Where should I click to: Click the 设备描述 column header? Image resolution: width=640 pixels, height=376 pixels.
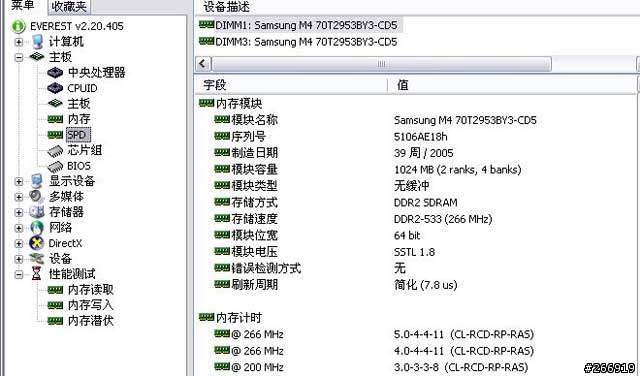point(227,7)
